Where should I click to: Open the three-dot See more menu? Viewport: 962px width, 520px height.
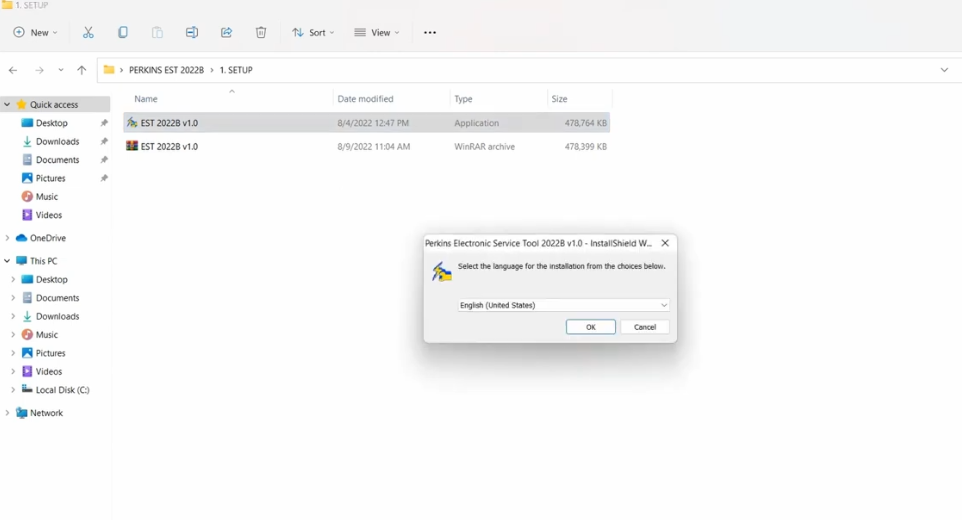click(430, 32)
